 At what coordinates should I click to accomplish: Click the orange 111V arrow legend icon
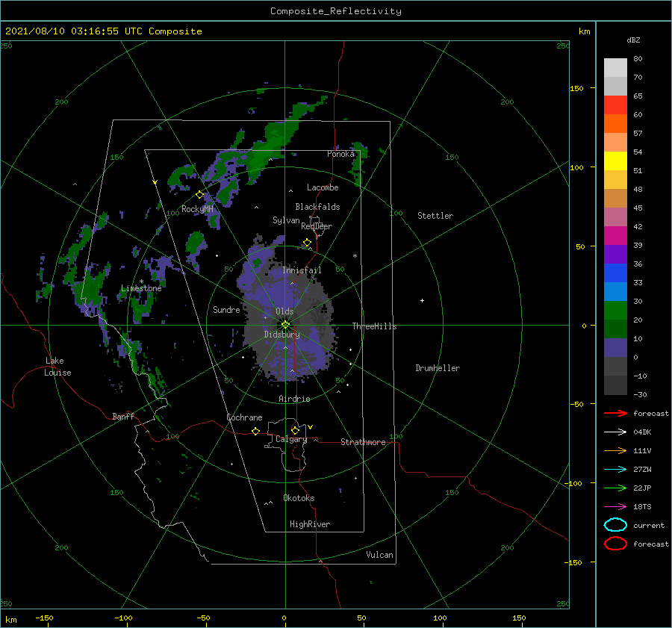click(x=615, y=450)
